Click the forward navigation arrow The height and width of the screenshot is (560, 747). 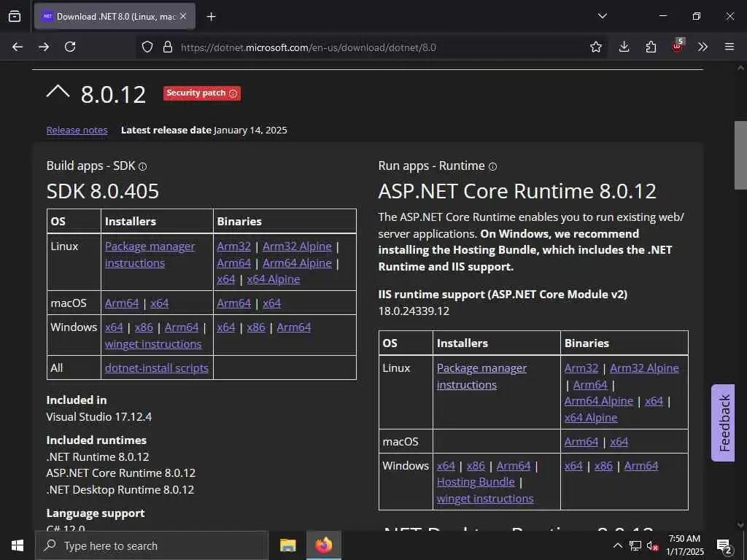pos(44,47)
